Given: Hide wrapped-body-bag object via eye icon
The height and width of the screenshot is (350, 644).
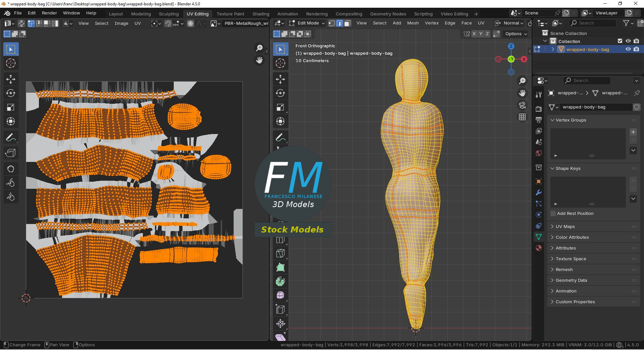Looking at the screenshot, I should 628,49.
